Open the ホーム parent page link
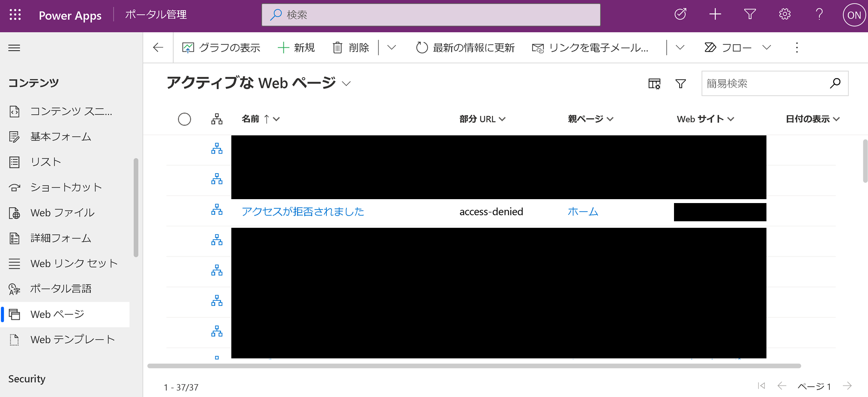Screen dimensions: 868x397 coord(583,212)
